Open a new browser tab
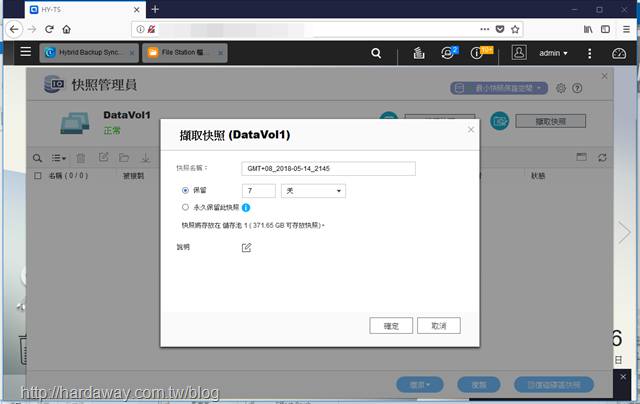The width and height of the screenshot is (640, 404). coord(155,9)
